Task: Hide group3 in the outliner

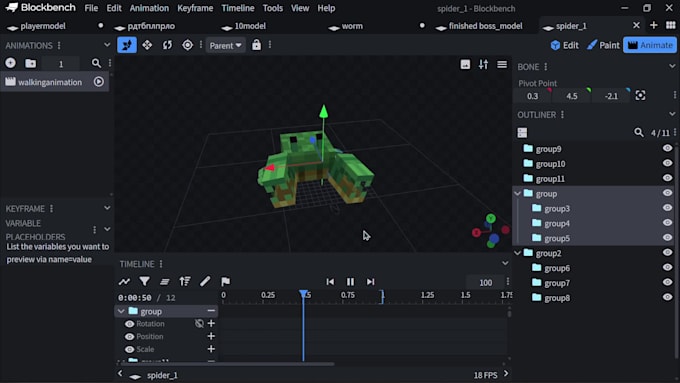Action: click(667, 208)
